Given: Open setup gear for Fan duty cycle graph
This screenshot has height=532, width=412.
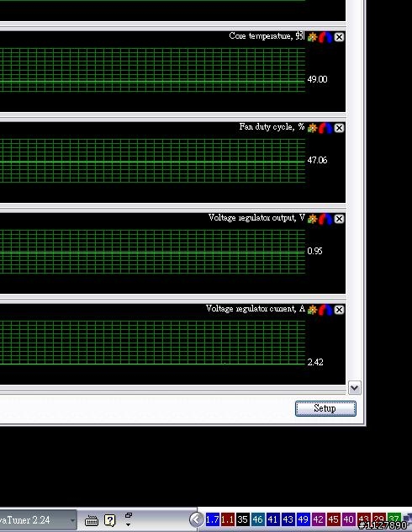Looking at the screenshot, I should coord(313,128).
